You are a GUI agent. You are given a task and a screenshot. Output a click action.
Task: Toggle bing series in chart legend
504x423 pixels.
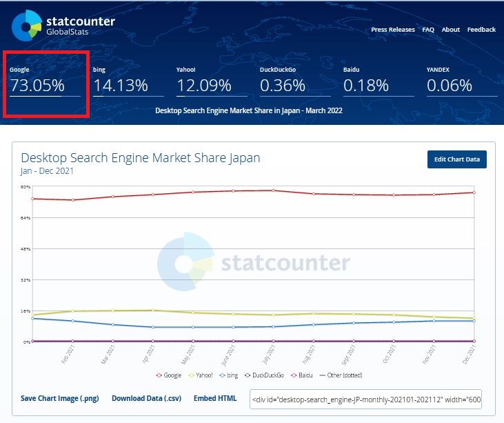[228, 375]
